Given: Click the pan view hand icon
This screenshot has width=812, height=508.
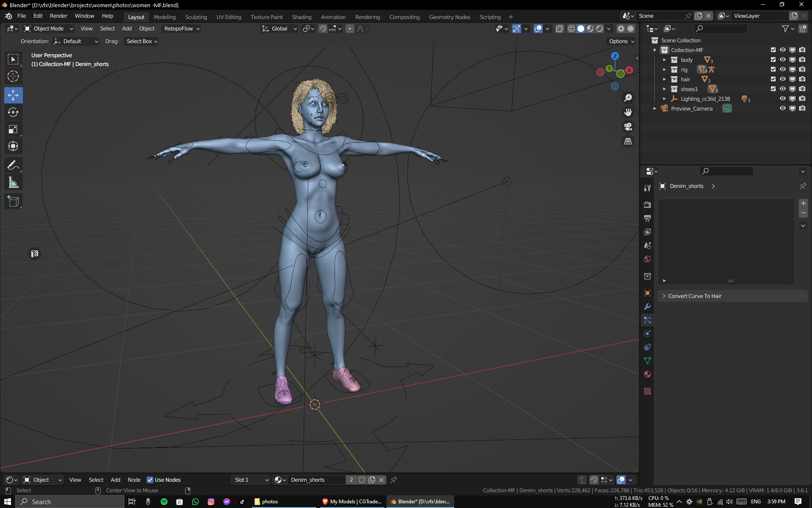Looking at the screenshot, I should pos(628,112).
